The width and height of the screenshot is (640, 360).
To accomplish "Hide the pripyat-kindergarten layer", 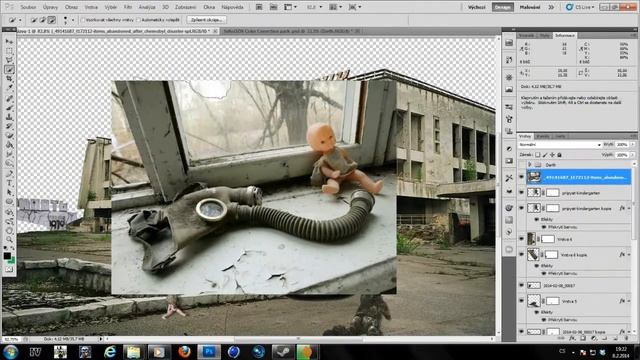I will [522, 192].
